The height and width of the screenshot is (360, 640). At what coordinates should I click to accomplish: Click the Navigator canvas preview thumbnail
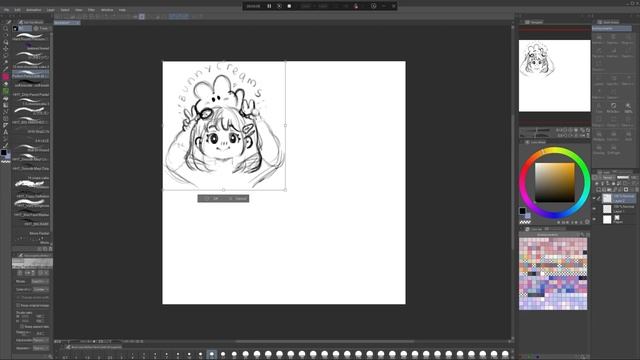coord(554,76)
